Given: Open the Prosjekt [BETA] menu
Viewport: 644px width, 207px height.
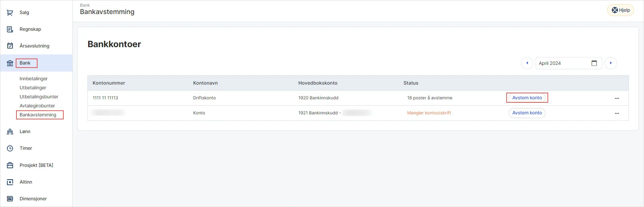Looking at the screenshot, I should tap(36, 165).
